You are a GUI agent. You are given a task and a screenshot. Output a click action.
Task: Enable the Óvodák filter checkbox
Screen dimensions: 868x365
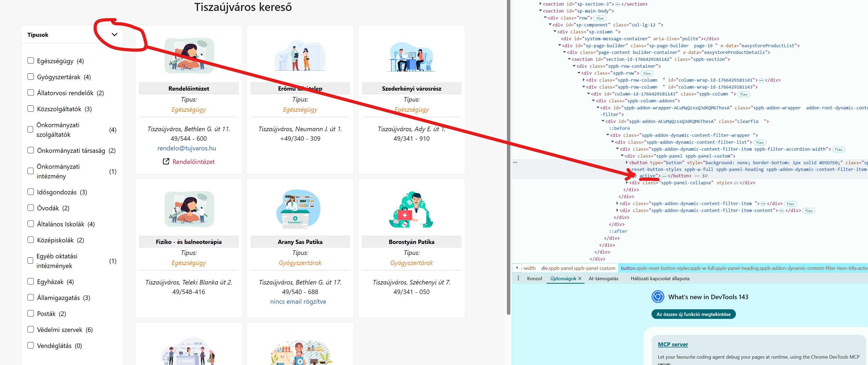tap(31, 208)
